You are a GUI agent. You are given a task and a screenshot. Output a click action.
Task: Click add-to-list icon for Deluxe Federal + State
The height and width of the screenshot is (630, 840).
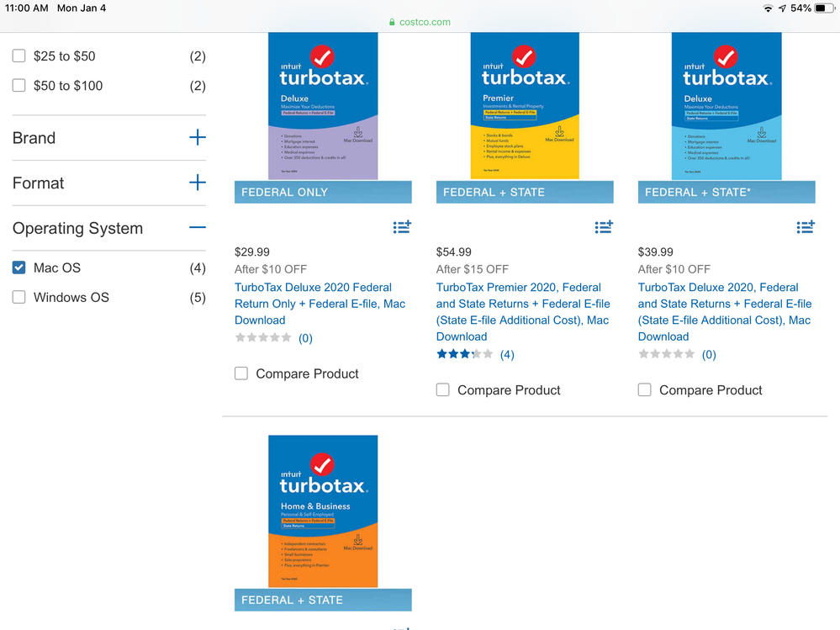point(806,227)
